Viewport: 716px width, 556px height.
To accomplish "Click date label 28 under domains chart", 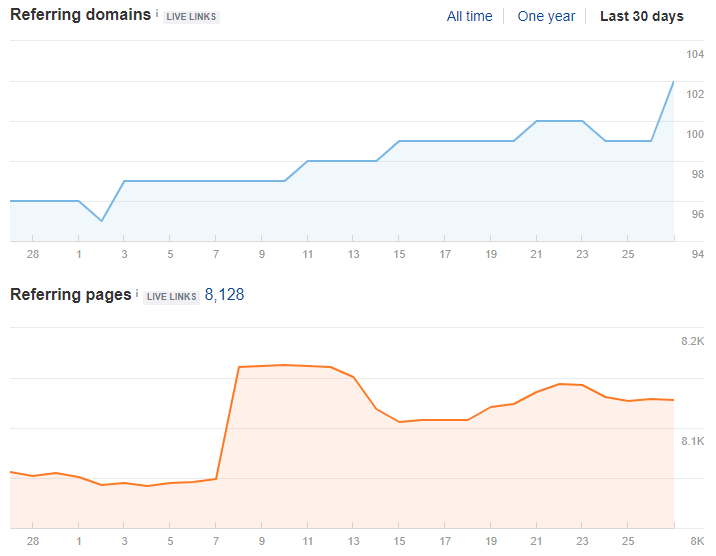I will pyautogui.click(x=33, y=254).
